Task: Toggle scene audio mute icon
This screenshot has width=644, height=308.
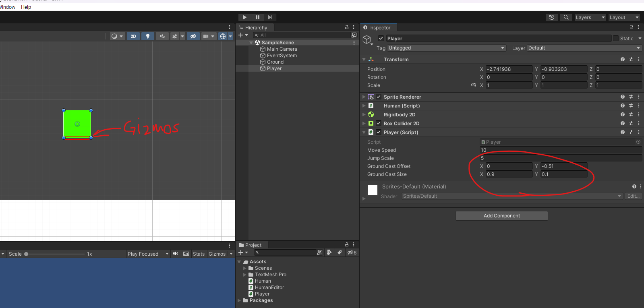Action: tap(162, 36)
